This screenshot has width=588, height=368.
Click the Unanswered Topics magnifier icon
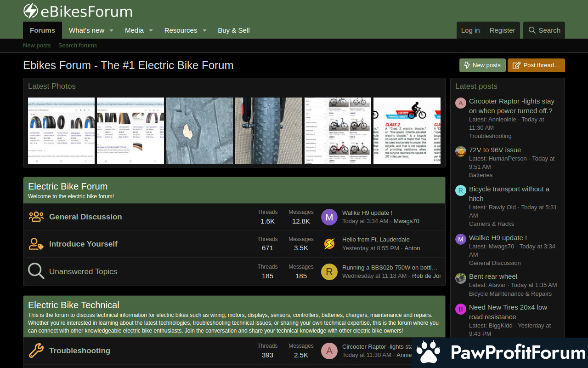coord(36,271)
